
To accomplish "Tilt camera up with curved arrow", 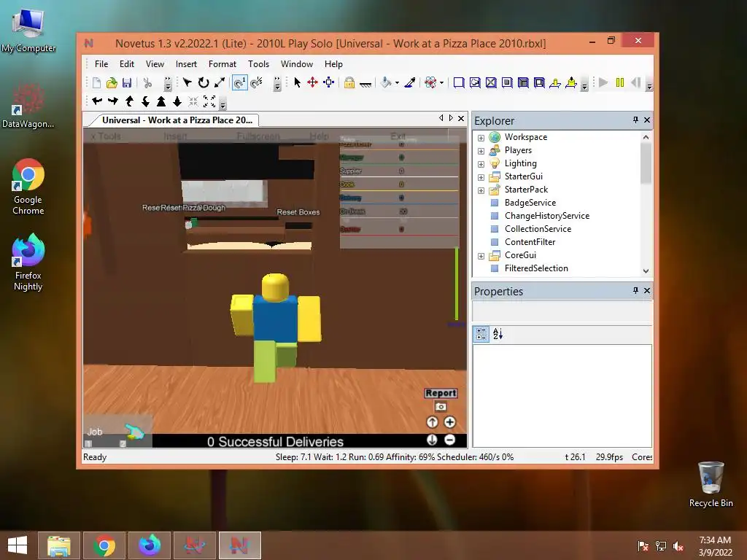I will (129, 101).
